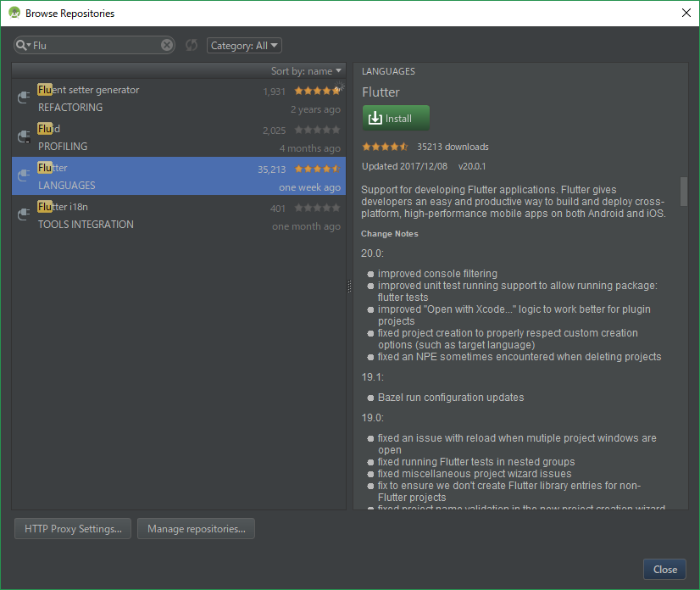This screenshot has height=590, width=700.
Task: Click the 20.0: version heading
Action: coord(372,253)
